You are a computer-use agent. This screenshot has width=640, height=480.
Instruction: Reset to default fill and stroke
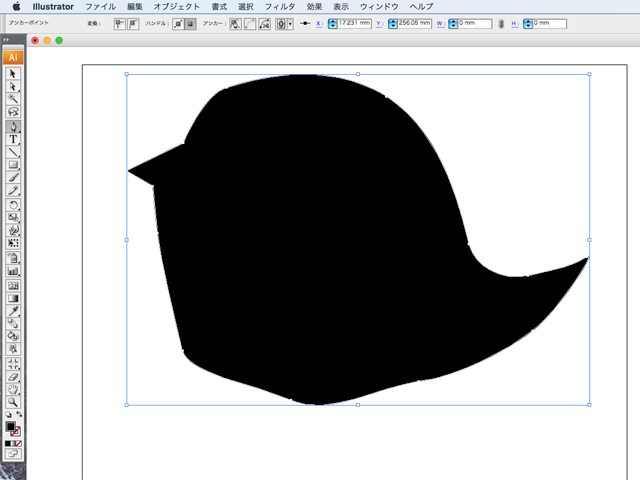tap(8, 414)
